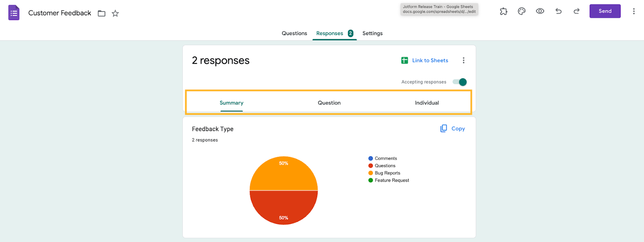Click the undo arrow icon

[x=558, y=11]
